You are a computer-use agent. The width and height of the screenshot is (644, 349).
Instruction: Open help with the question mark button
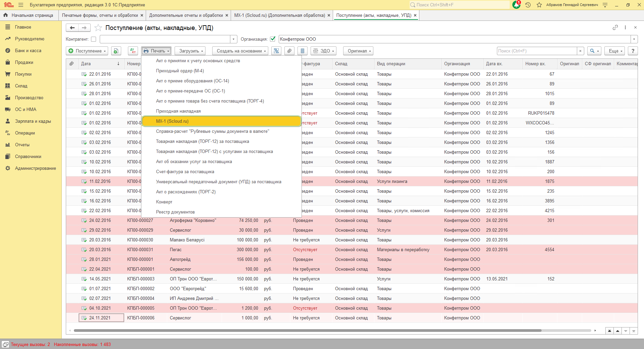coord(633,51)
